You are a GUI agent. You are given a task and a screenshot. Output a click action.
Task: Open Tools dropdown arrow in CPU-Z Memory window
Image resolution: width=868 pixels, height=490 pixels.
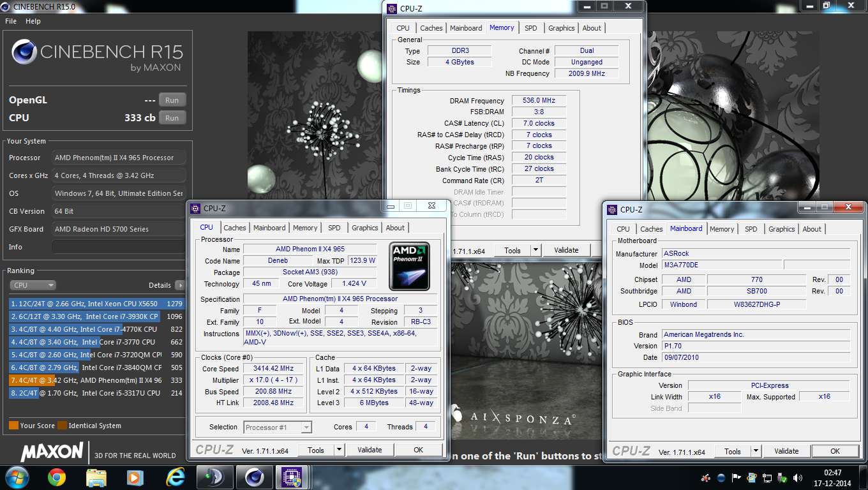click(535, 250)
